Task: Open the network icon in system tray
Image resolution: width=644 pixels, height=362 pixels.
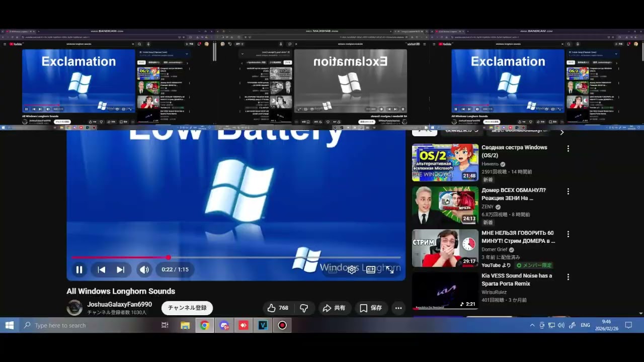Action: coord(551,325)
